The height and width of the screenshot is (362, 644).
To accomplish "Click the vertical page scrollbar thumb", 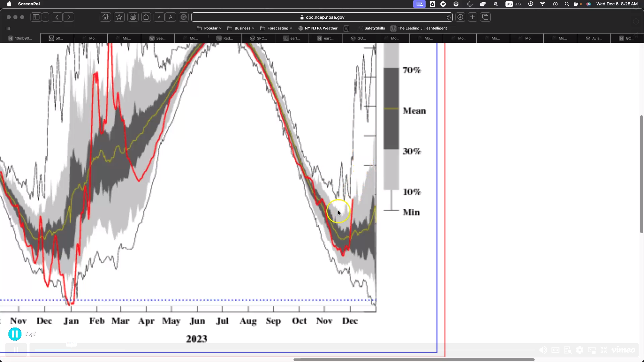I will 641,174.
